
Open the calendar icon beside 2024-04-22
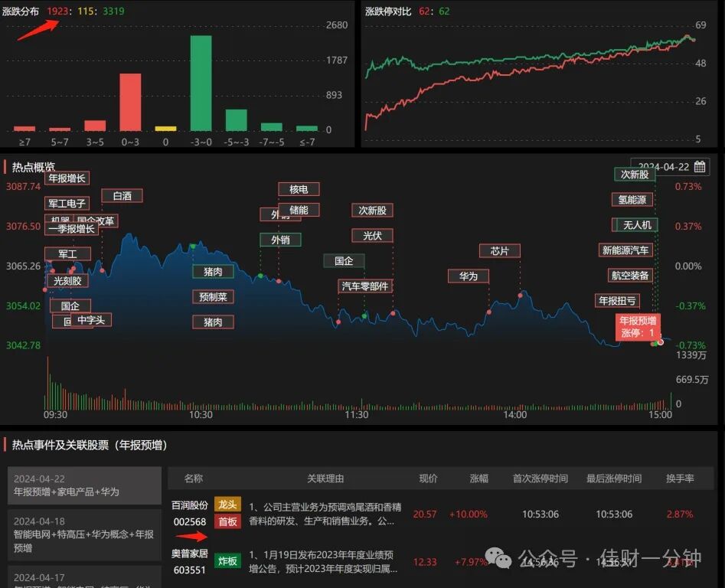tap(700, 166)
